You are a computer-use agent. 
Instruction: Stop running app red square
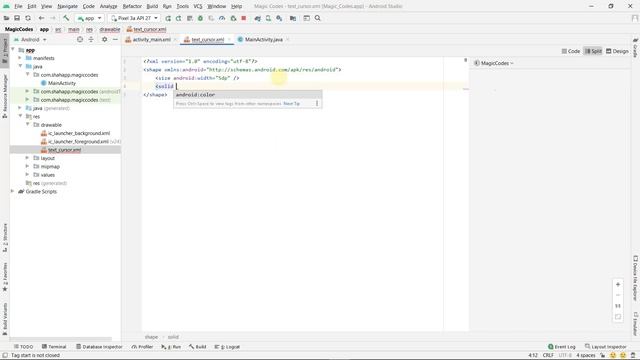244,18
